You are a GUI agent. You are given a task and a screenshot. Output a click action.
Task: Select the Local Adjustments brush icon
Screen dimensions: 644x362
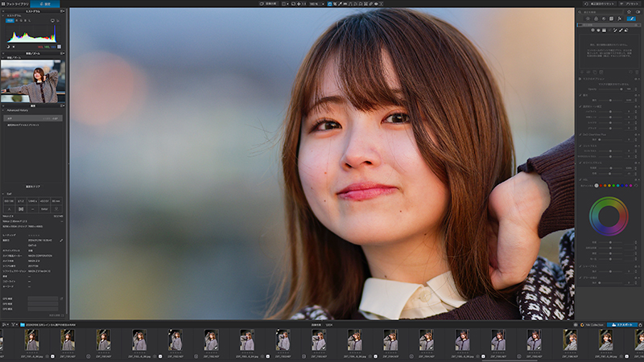[x=632, y=19]
